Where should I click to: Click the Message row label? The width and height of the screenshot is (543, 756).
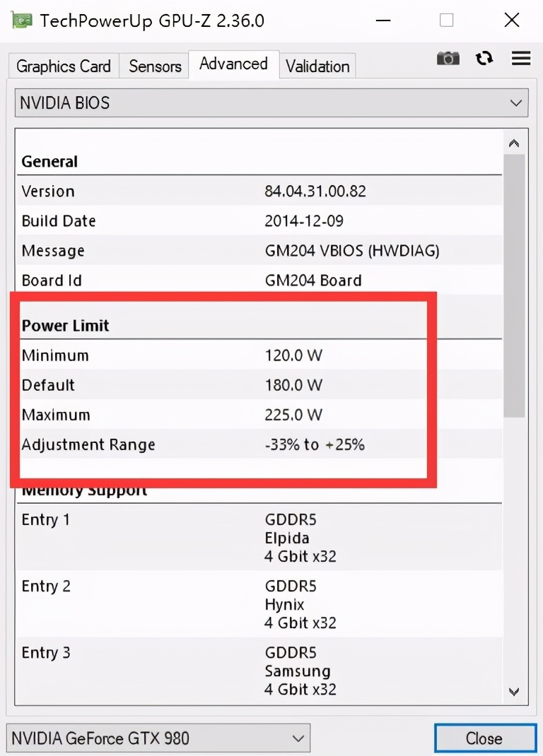point(53,251)
